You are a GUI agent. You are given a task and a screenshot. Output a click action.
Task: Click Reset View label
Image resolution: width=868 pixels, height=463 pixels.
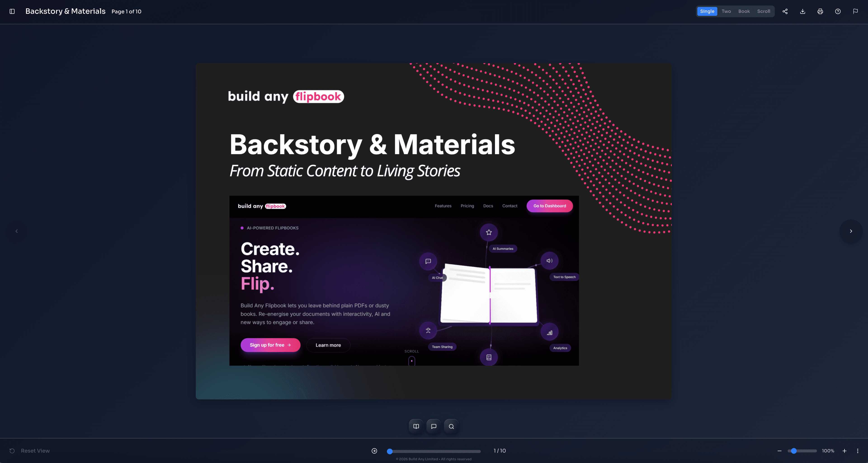[x=35, y=451]
